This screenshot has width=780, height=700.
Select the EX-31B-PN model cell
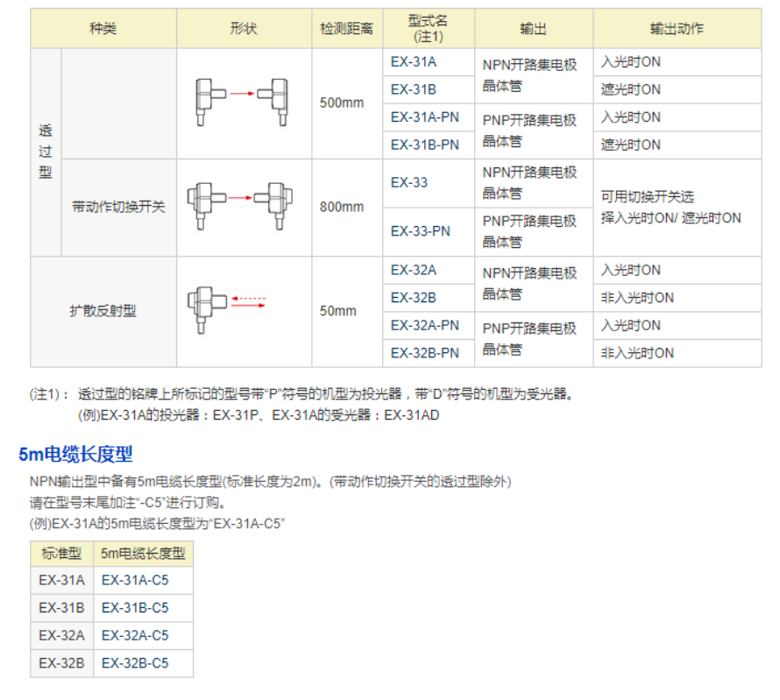[x=425, y=145]
